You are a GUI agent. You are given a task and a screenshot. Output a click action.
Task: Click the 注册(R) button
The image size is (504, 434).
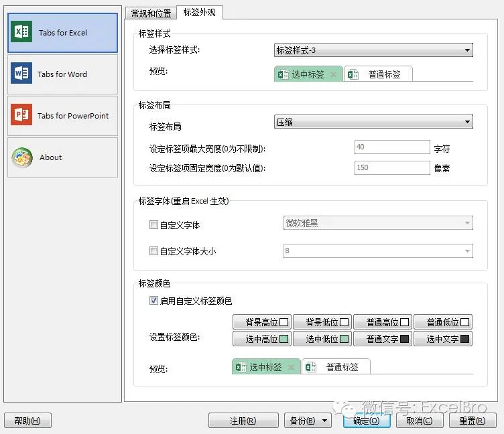pyautogui.click(x=243, y=421)
